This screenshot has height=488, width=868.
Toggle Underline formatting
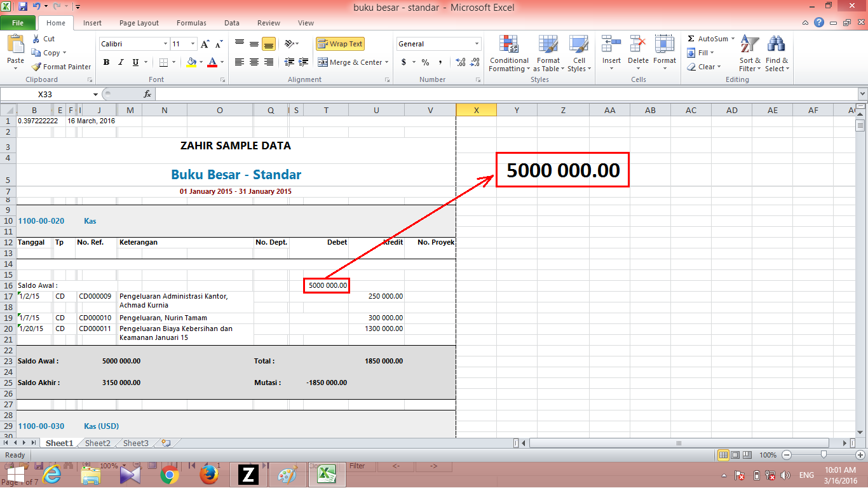[135, 62]
